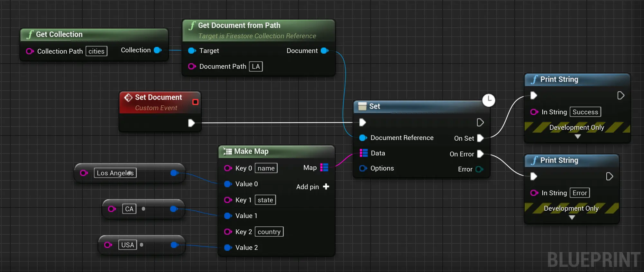Expand the Error Print String advanced options

pos(572,217)
